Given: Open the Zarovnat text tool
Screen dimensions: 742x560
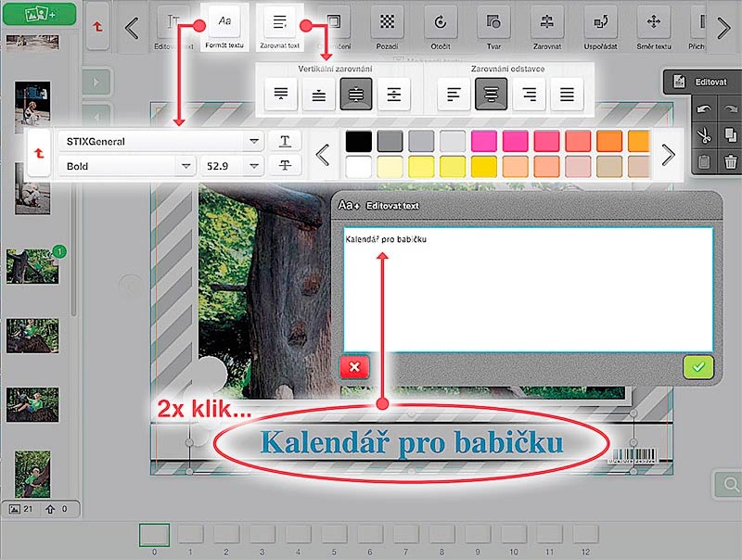Looking at the screenshot, I should point(280,27).
